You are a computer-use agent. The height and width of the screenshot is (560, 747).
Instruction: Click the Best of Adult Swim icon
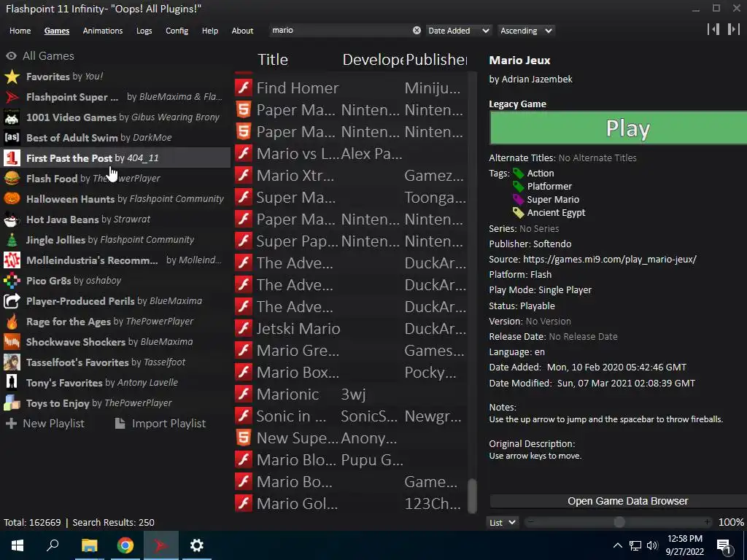[12, 138]
